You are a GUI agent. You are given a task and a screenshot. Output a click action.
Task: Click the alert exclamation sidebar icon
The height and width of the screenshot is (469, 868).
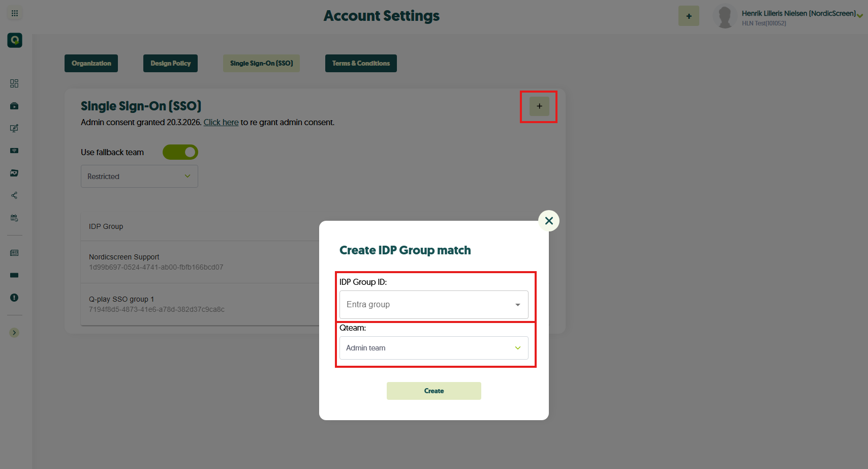click(14, 298)
